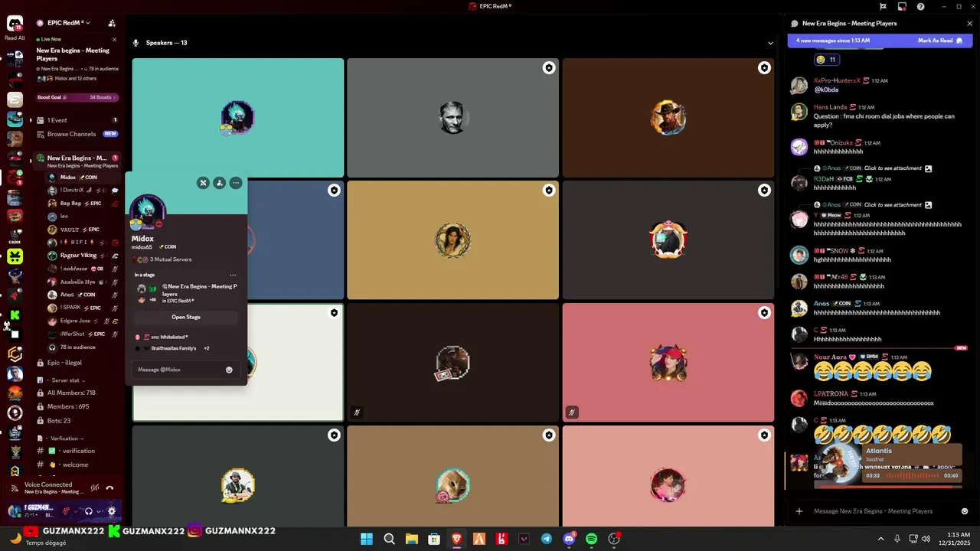The height and width of the screenshot is (551, 980).
Task: Open emoji picker in Midox message box
Action: pyautogui.click(x=229, y=370)
